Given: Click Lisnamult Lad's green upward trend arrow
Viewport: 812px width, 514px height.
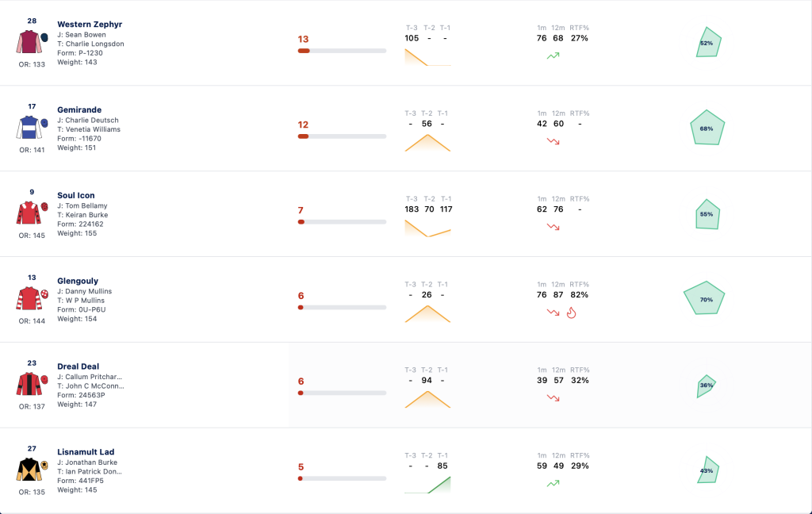Looking at the screenshot, I should point(553,483).
